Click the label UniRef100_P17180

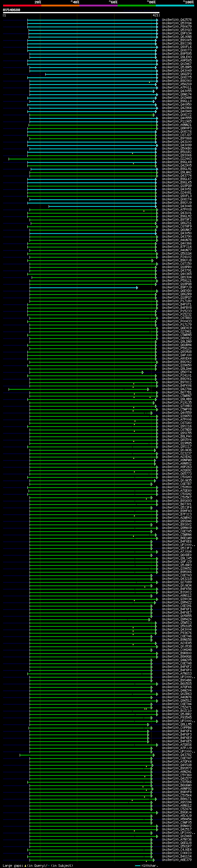pos(177,301)
